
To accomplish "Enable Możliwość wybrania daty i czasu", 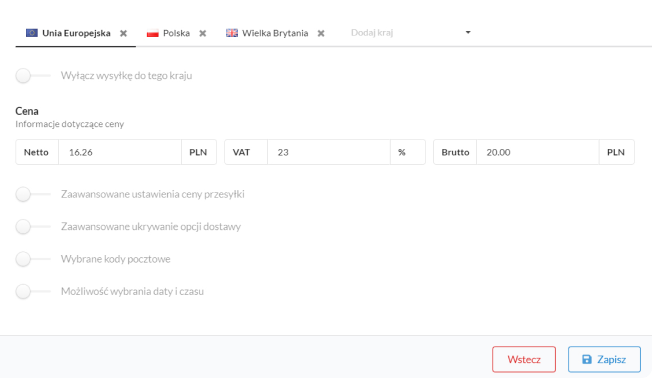I will 32,292.
